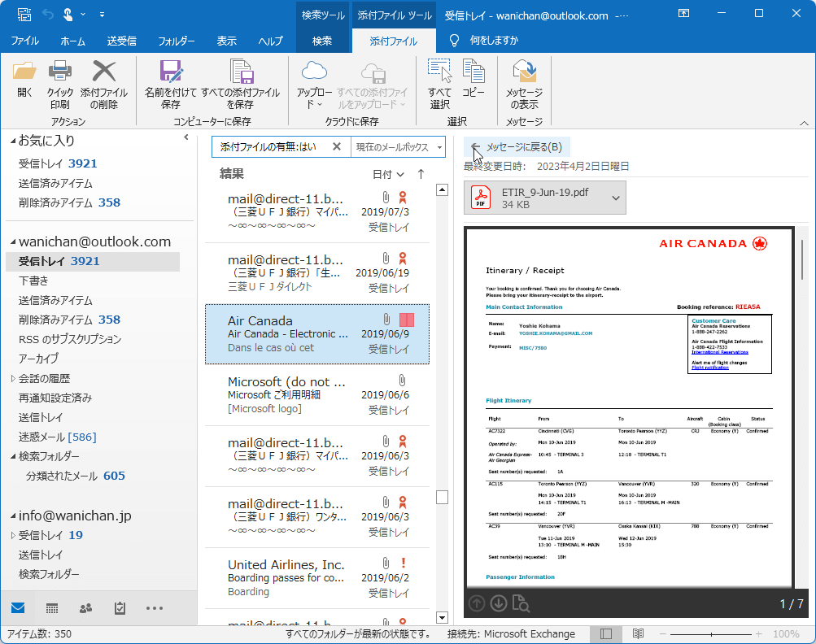Select the Drafts folder

pyautogui.click(x=33, y=281)
